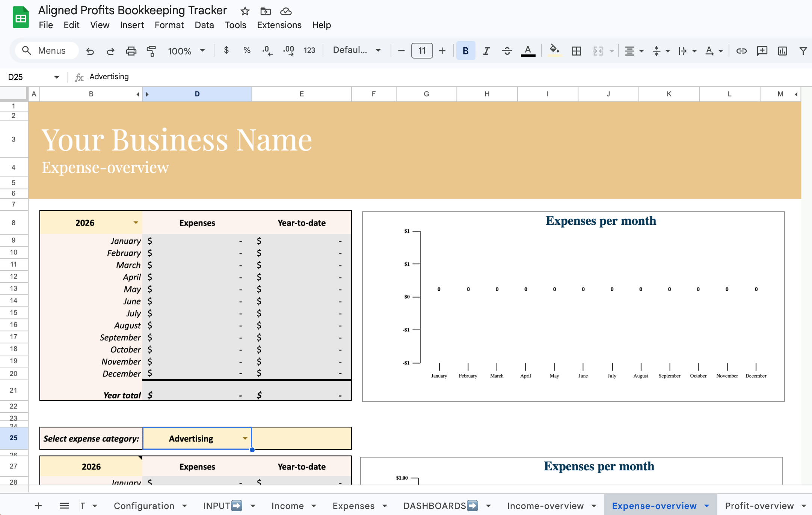Star this spreadsheet document
This screenshot has width=812, height=515.
click(x=245, y=11)
